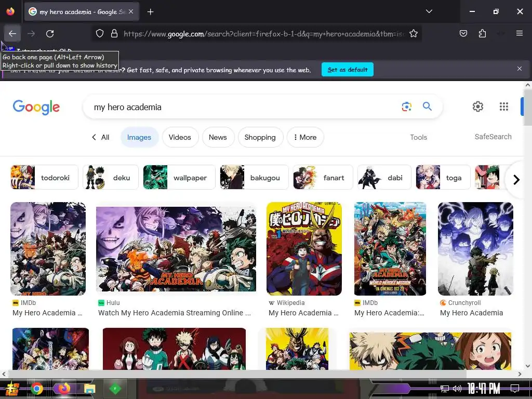Switch to the Videos tab
Image resolution: width=532 pixels, height=399 pixels.
pos(180,137)
